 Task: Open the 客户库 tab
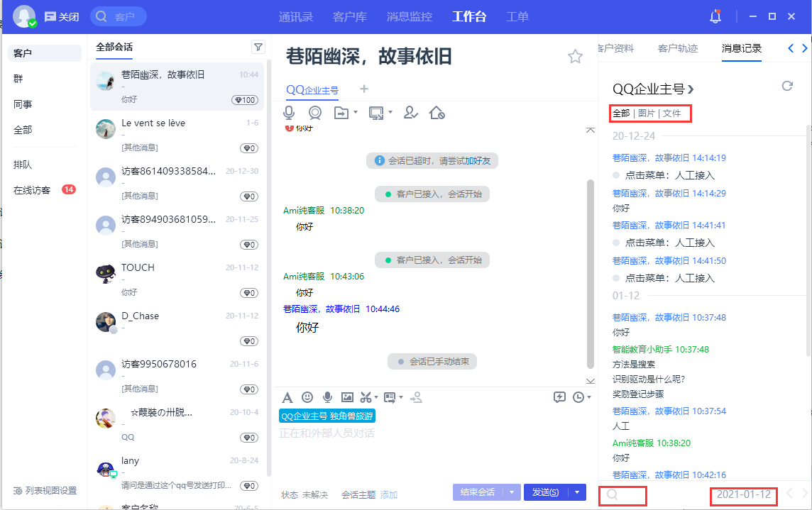(x=349, y=17)
